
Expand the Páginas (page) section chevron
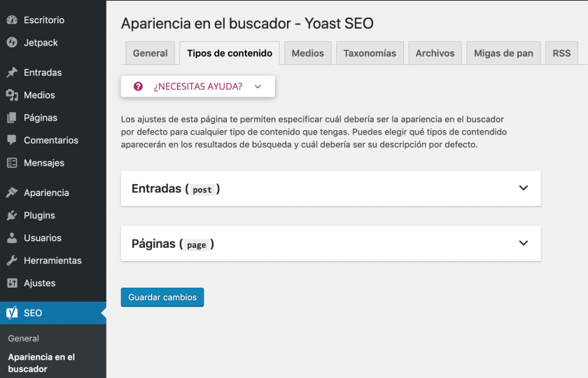(x=523, y=244)
